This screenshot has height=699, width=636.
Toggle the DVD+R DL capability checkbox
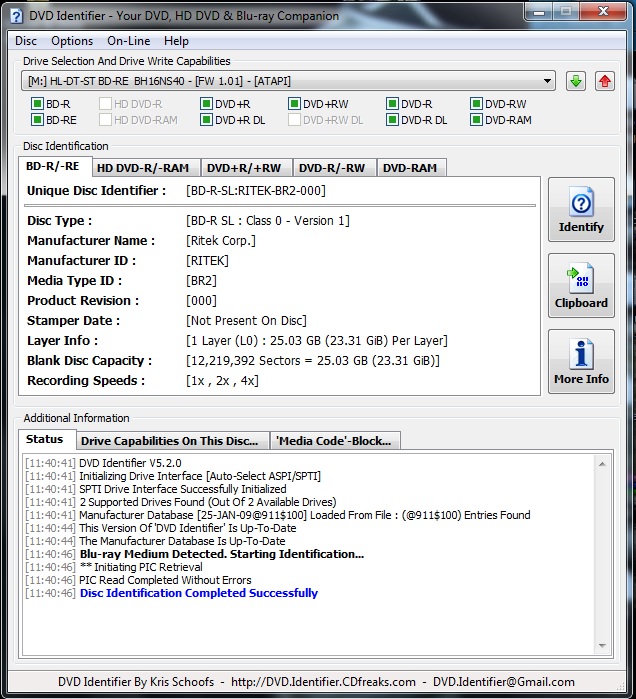point(206,120)
